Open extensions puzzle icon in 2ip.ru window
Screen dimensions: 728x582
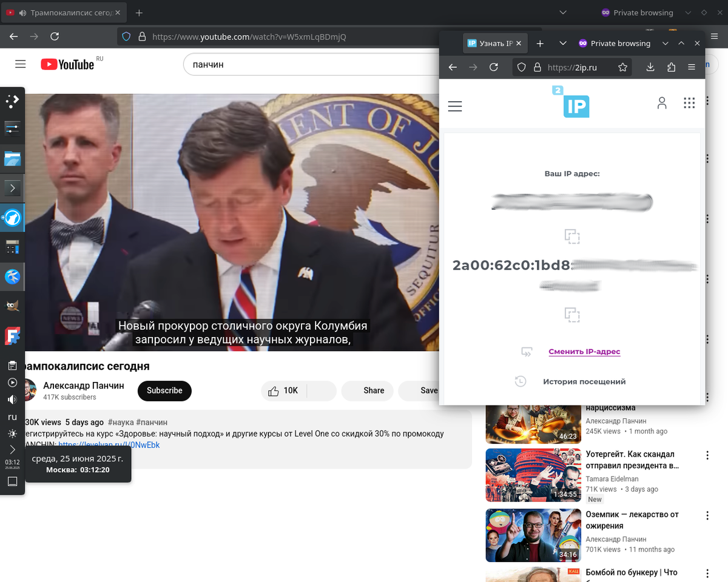(x=671, y=67)
